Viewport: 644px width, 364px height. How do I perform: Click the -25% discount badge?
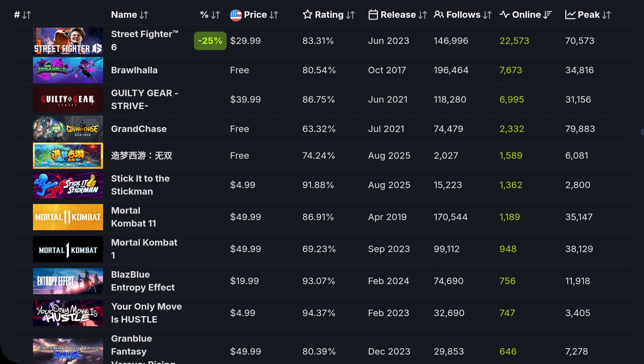click(210, 41)
